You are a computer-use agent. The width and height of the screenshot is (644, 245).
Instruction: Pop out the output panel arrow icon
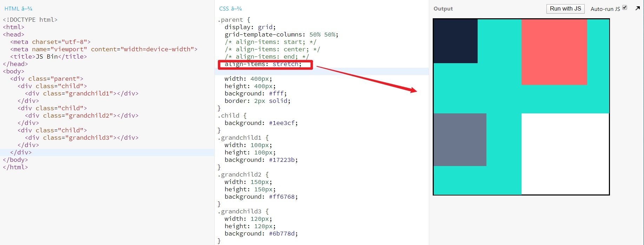pos(638,8)
